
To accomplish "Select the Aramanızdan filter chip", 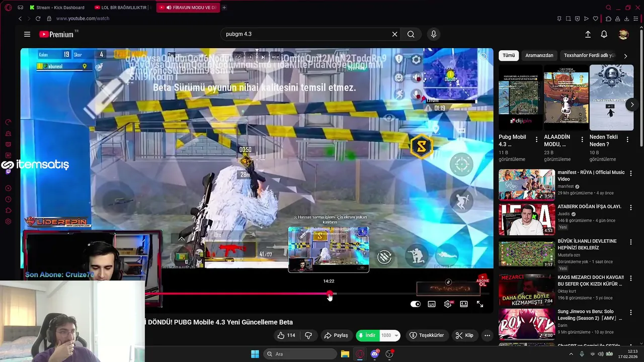I will [539, 55].
